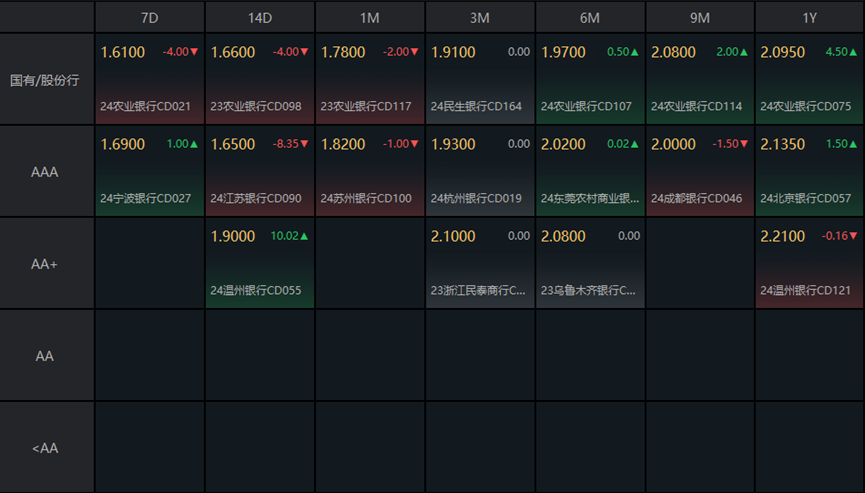Viewport: 865px width, 493px height.
Task: Click green up arrow beside 4.50
Action: click(x=854, y=52)
